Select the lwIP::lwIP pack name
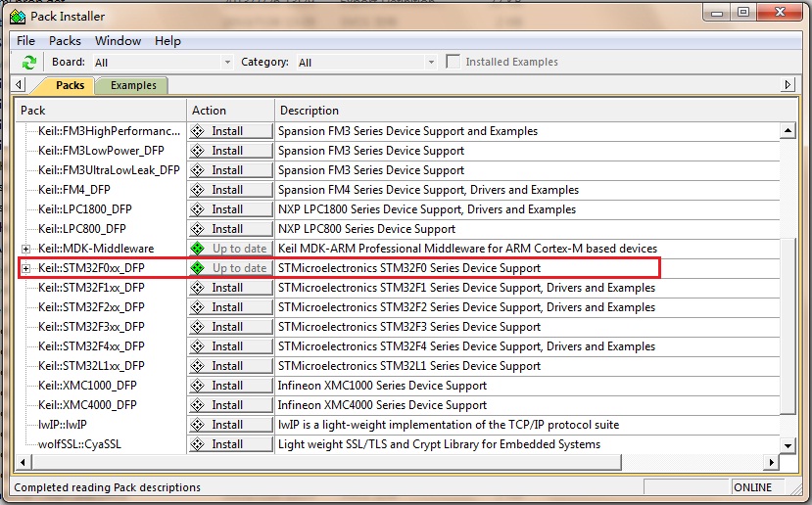 (62, 425)
